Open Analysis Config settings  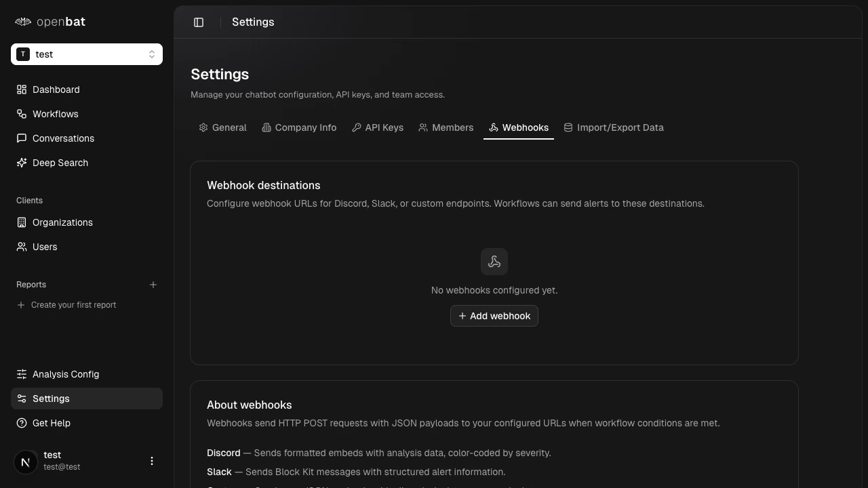[65, 374]
